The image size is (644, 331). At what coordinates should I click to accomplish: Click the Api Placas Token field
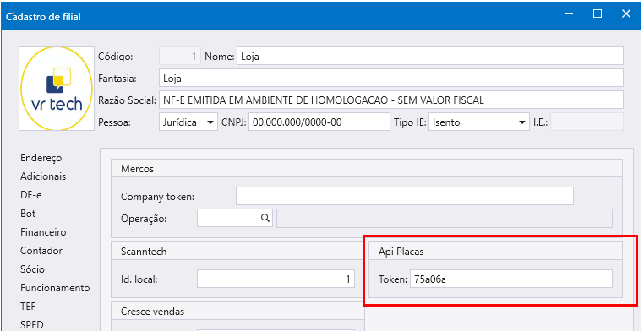point(511,279)
